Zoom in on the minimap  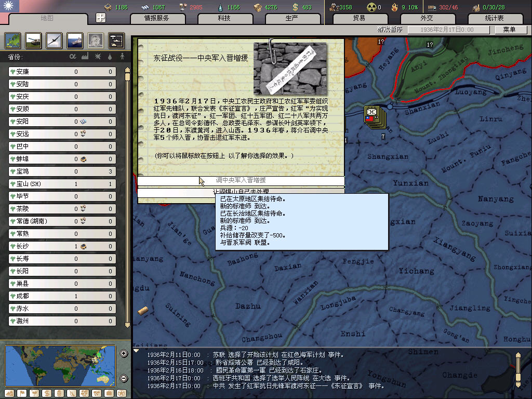(x=124, y=354)
